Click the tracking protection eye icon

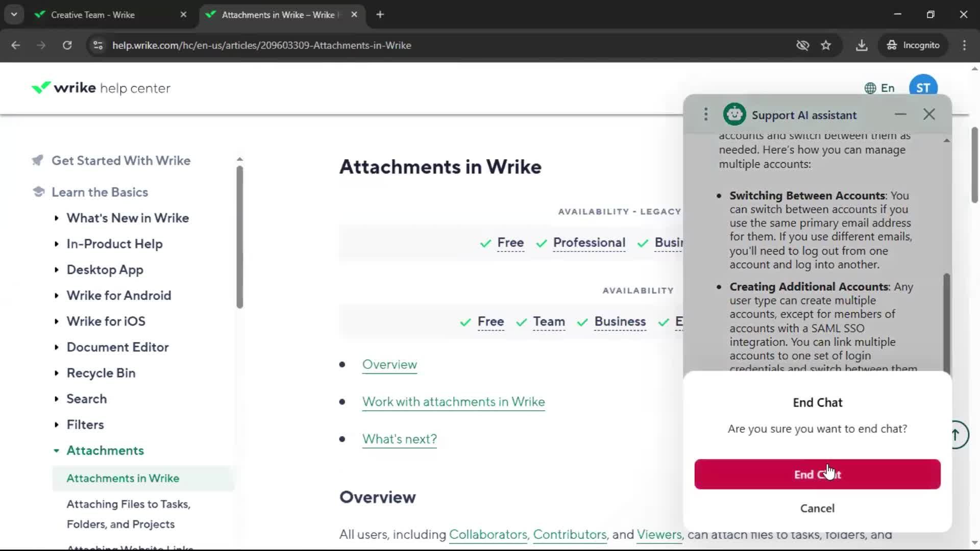click(802, 45)
